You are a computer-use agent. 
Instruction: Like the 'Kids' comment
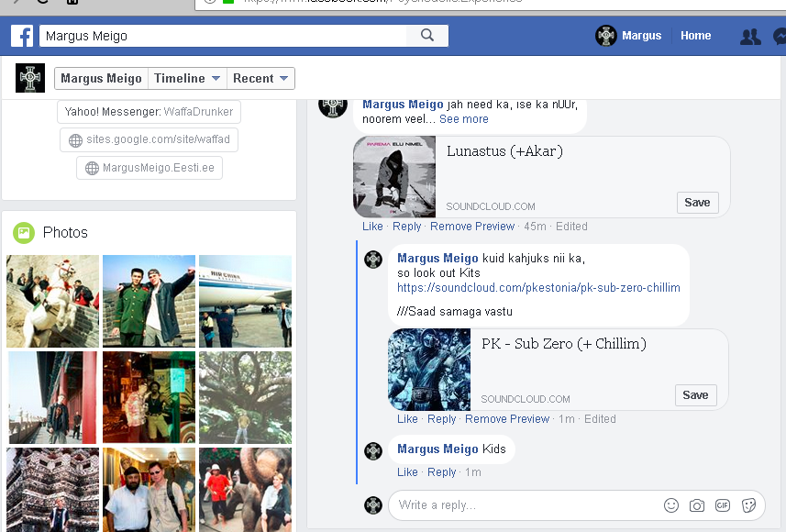(x=407, y=472)
